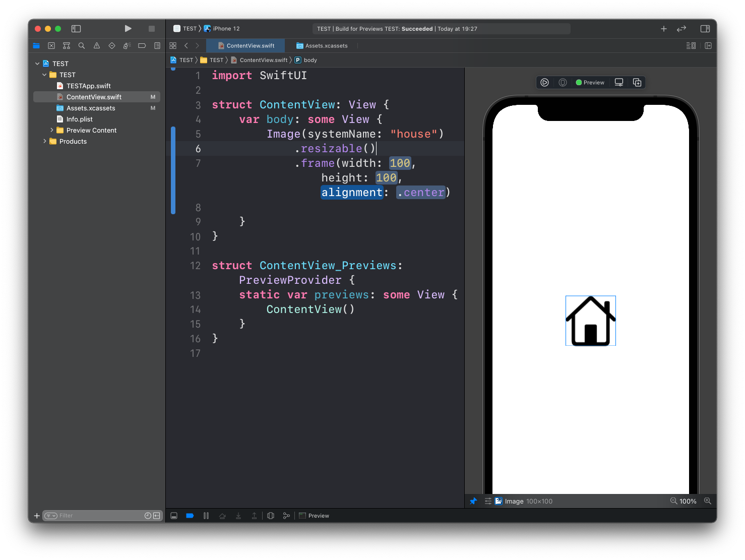Expand the Products folder
Viewport: 745px width, 560px height.
point(45,141)
